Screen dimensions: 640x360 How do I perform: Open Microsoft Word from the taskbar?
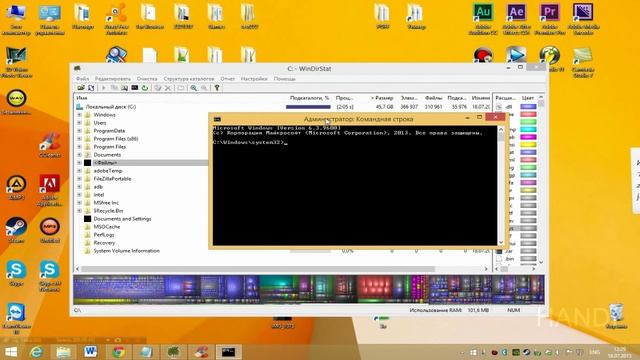coord(91,352)
